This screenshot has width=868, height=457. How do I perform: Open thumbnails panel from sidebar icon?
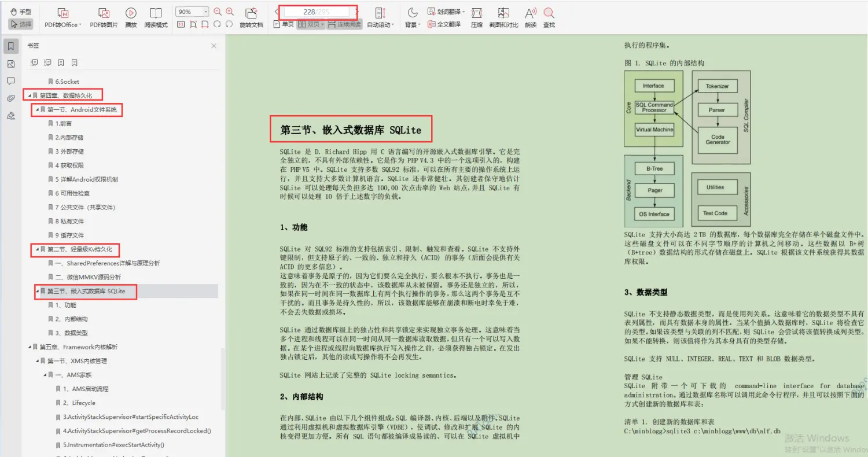(x=10, y=64)
